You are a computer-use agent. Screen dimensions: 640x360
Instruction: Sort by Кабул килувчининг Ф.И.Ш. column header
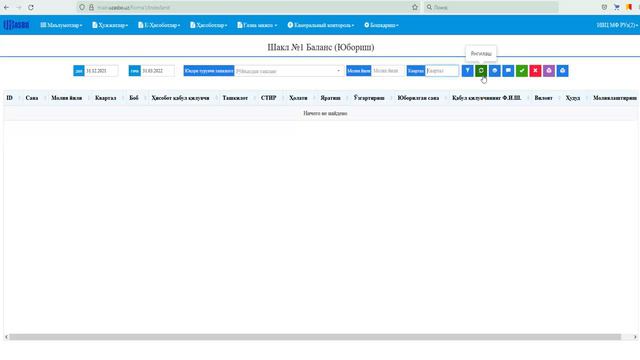coord(487,98)
